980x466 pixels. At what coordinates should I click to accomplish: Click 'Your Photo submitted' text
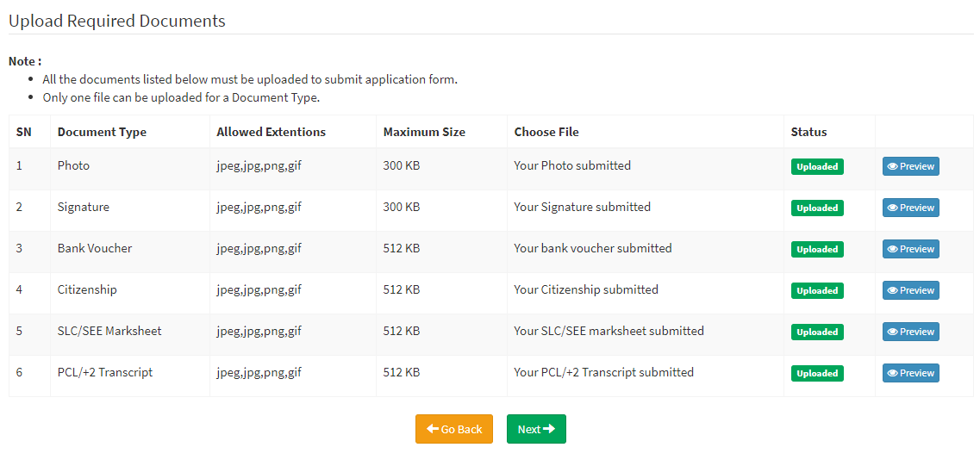(572, 165)
